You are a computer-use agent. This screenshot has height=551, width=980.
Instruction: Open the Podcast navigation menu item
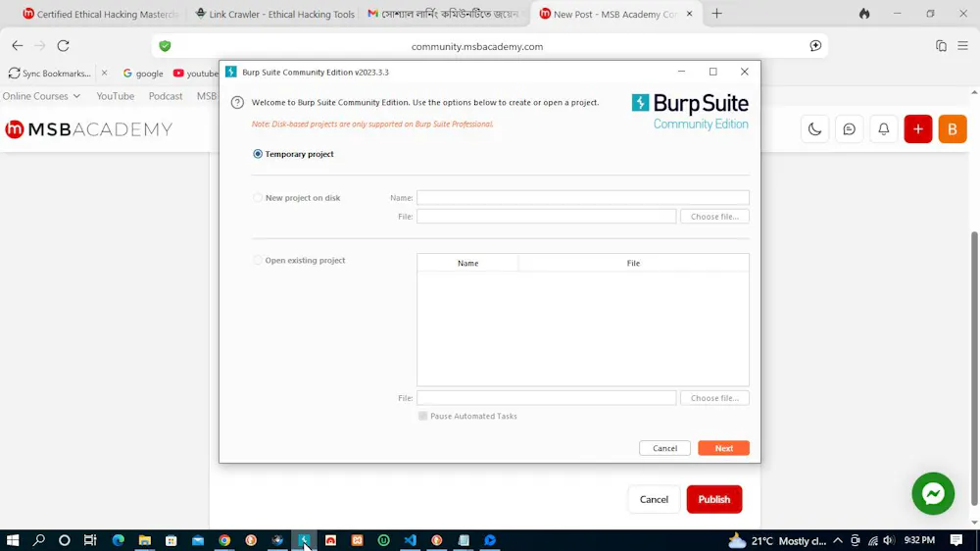[165, 96]
